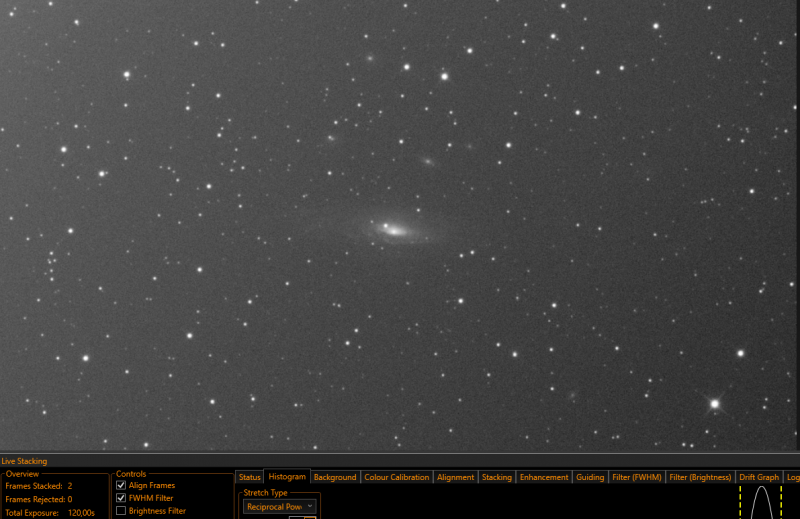800x519 pixels.
Task: Click the Live Stacking panel title
Action: click(24, 461)
